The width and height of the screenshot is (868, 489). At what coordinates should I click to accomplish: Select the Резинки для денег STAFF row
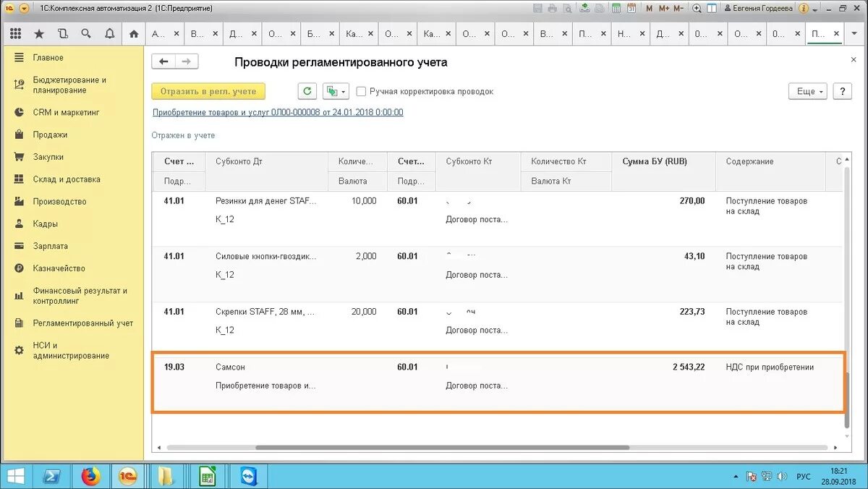click(498, 218)
